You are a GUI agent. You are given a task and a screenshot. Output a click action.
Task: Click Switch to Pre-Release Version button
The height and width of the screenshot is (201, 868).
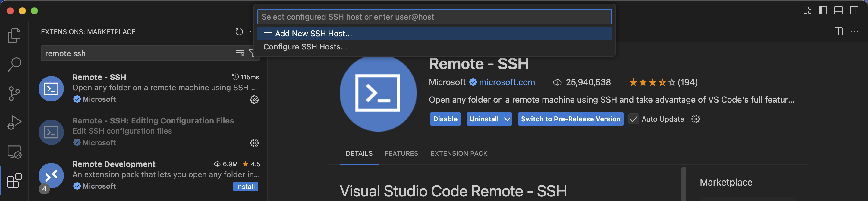click(571, 119)
